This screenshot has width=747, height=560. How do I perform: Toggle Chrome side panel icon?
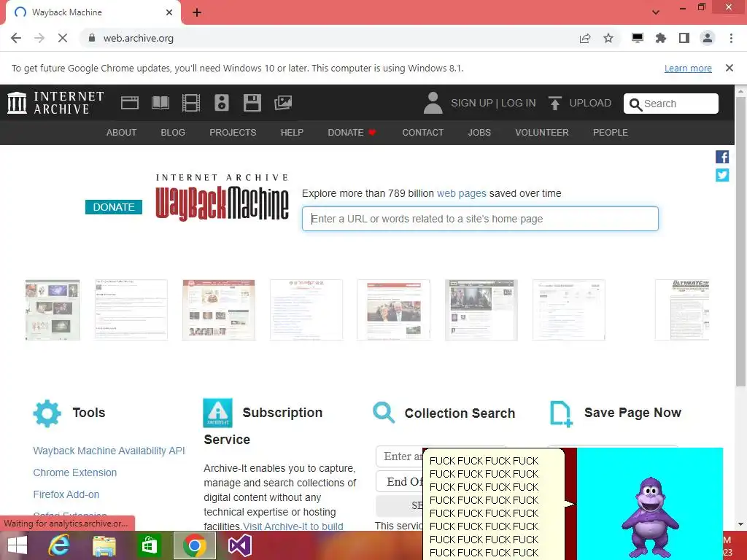tap(684, 38)
